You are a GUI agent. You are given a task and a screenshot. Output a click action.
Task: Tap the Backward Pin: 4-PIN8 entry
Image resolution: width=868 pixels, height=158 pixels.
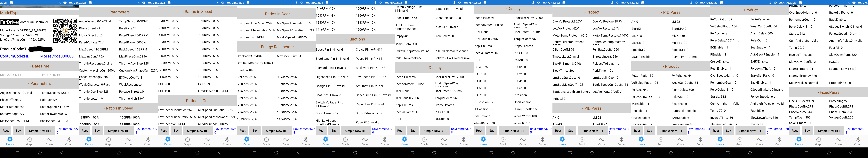tap(371, 68)
